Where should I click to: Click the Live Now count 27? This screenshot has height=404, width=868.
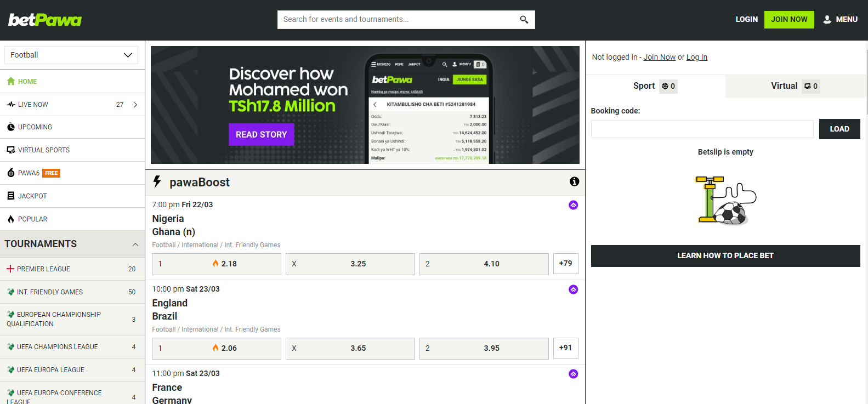(120, 104)
